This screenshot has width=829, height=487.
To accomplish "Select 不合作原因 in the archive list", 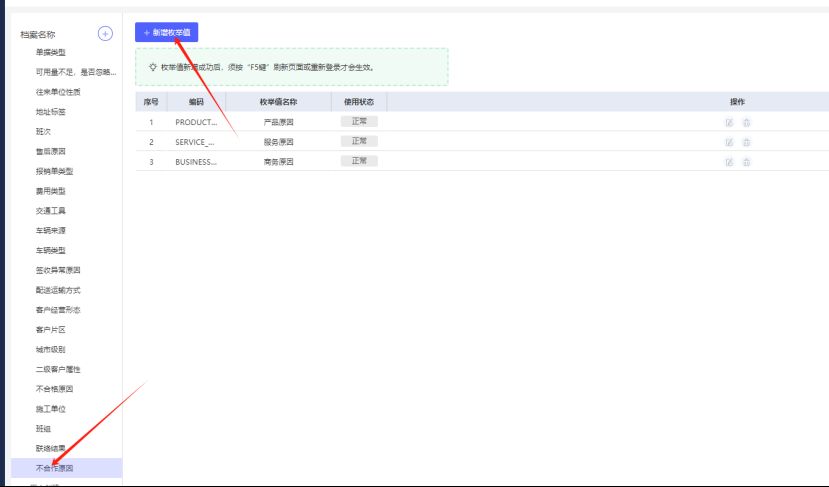I will 54,468.
